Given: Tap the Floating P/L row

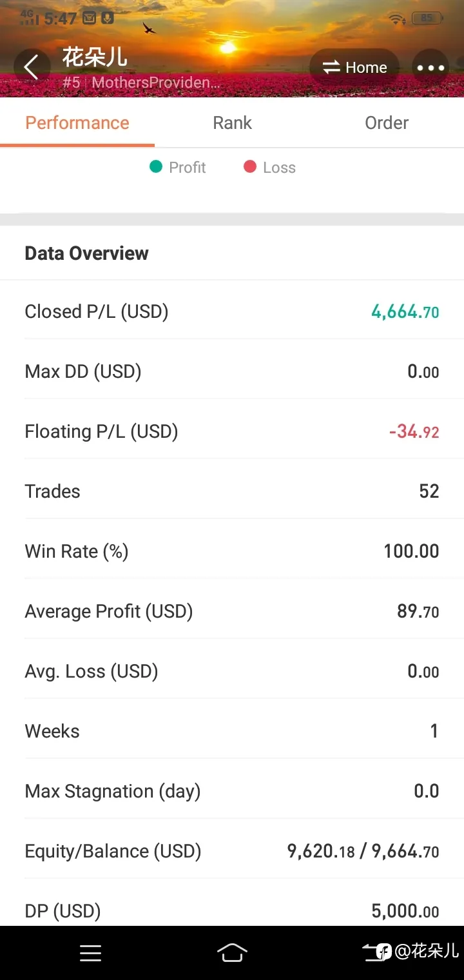Looking at the screenshot, I should [232, 431].
